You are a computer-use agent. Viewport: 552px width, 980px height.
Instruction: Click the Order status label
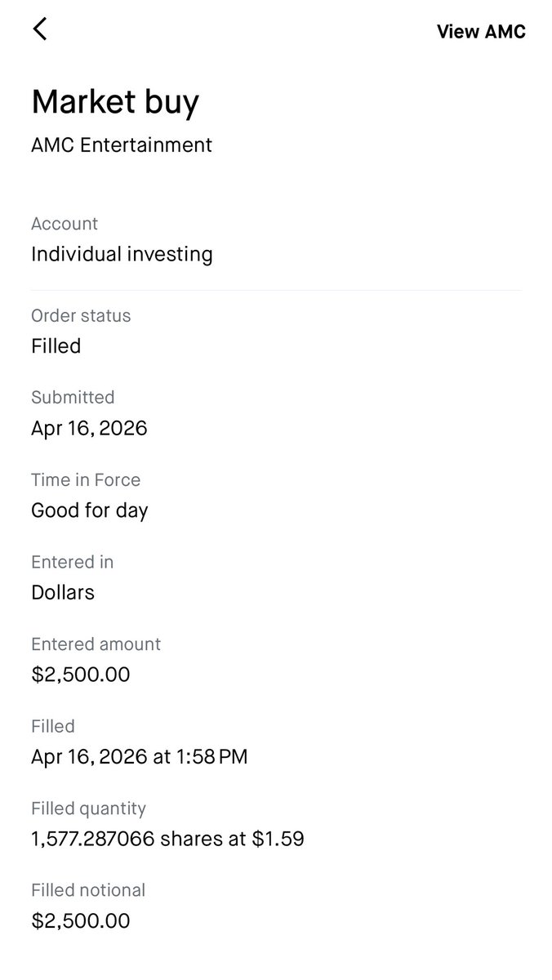click(x=81, y=315)
